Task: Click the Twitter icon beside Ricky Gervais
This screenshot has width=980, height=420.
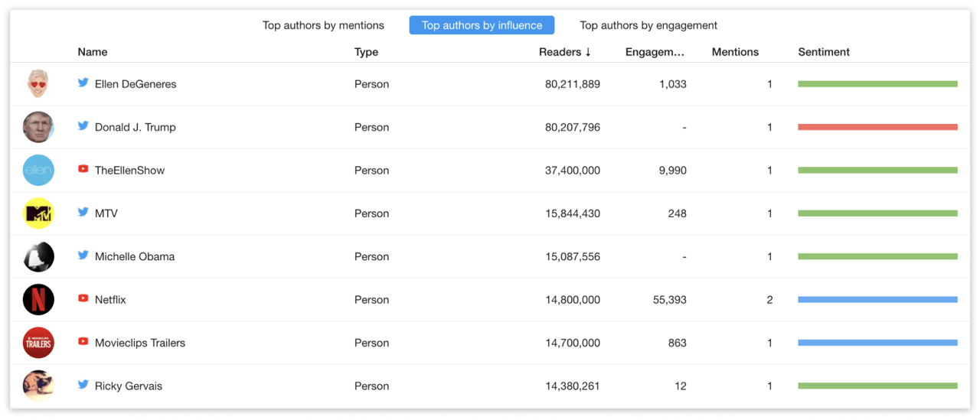Action: coord(83,385)
